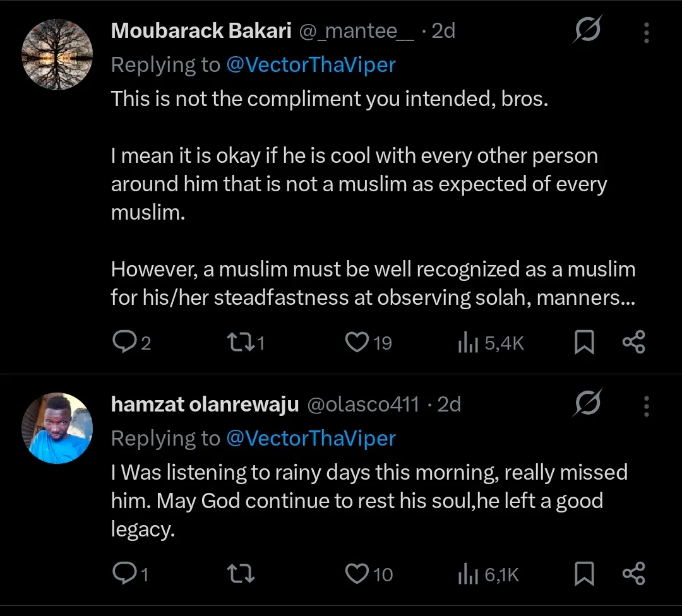Open hamzat olanrewaju's profile picture
Viewport: 682px width, 616px height.
[57, 428]
